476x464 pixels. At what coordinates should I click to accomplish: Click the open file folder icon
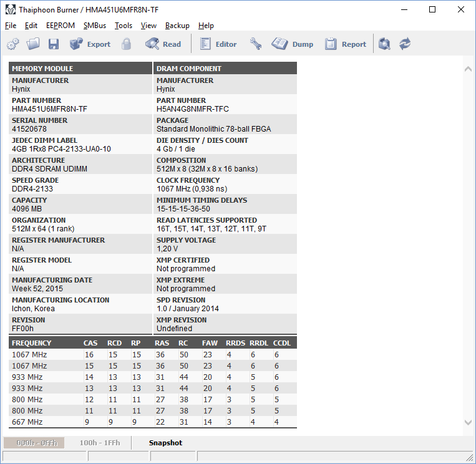point(33,44)
